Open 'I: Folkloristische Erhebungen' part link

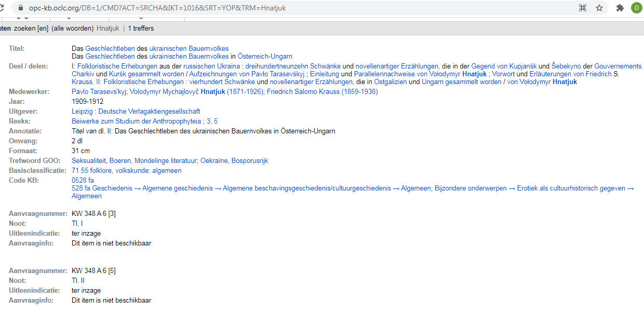click(114, 66)
